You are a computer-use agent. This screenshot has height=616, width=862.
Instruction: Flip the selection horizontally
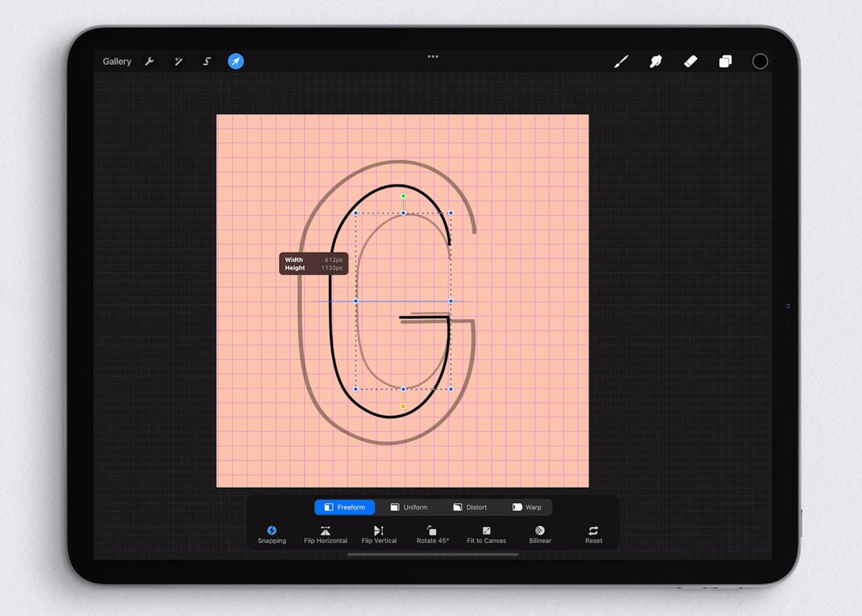325,535
